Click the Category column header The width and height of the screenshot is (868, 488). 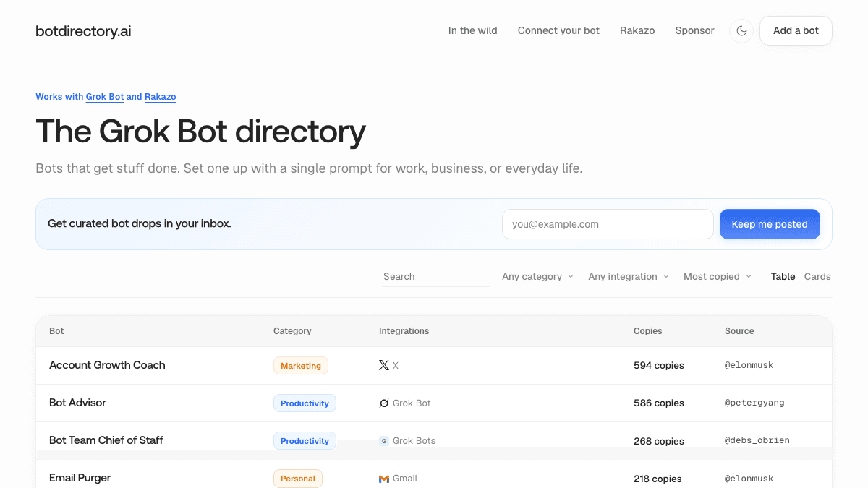[x=292, y=331]
